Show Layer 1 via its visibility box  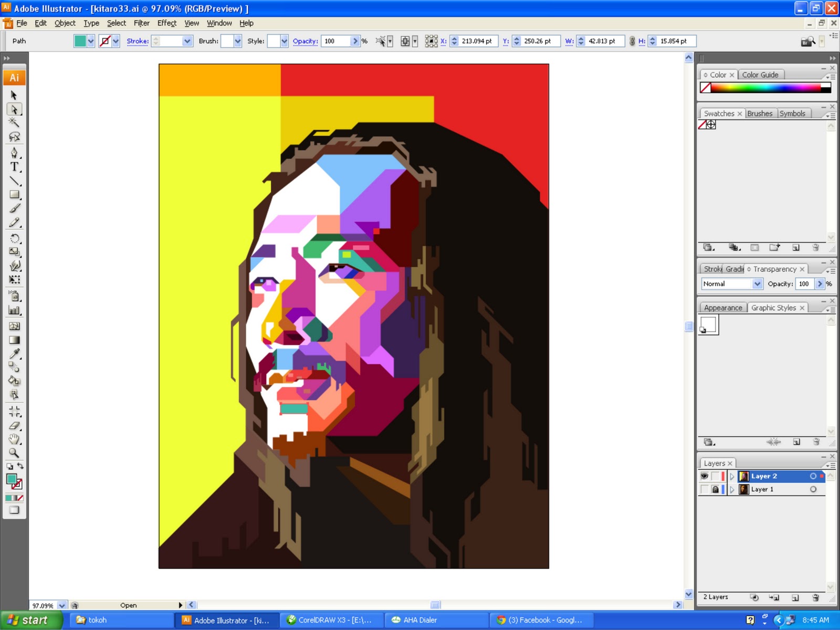coord(704,489)
